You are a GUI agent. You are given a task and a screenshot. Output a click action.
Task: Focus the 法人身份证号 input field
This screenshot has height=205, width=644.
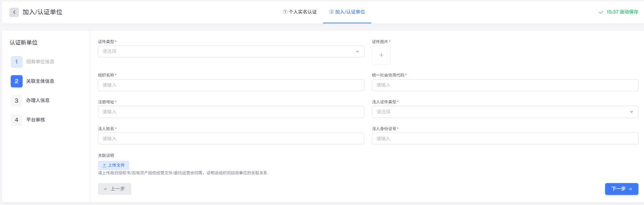505,139
